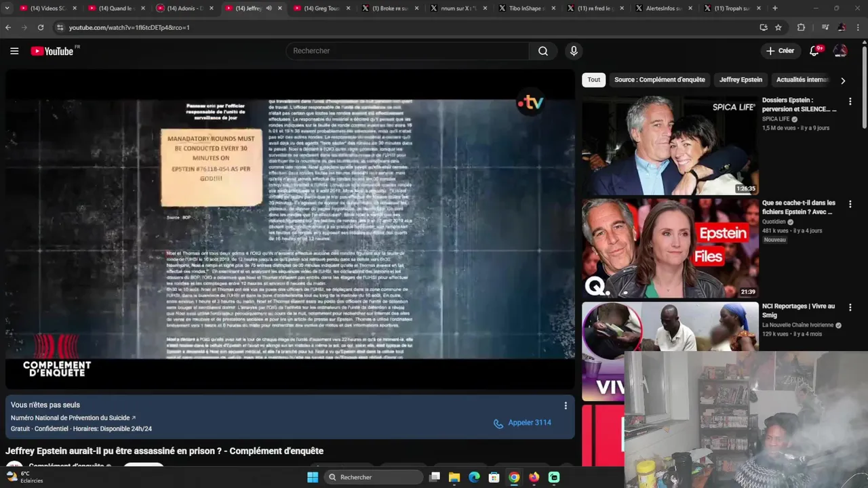Reload the page with the refresh icon
The image size is (868, 488).
41,27
